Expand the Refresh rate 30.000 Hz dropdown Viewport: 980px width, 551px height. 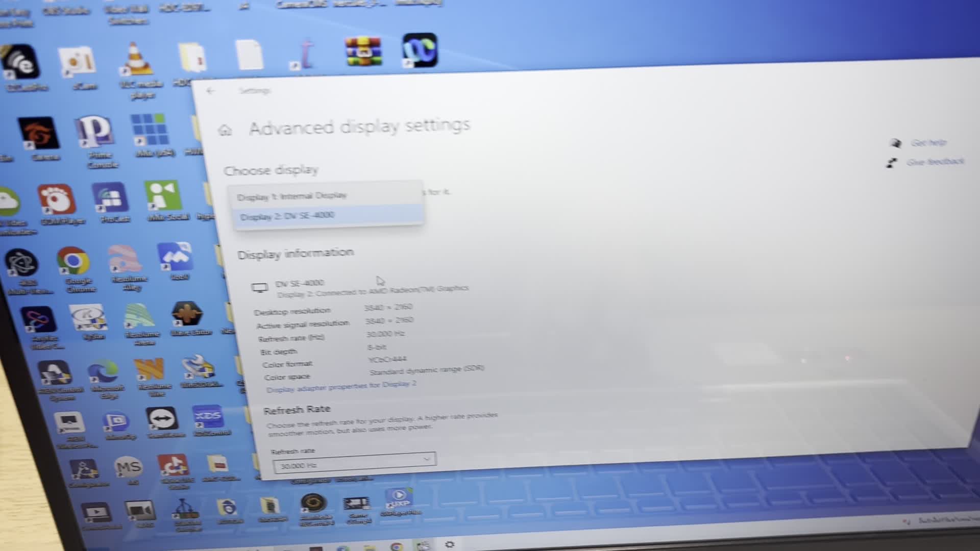pyautogui.click(x=354, y=462)
